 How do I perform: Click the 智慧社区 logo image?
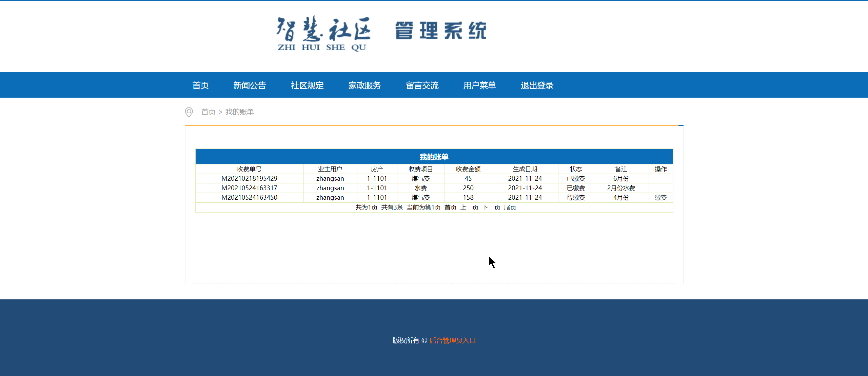tap(324, 34)
